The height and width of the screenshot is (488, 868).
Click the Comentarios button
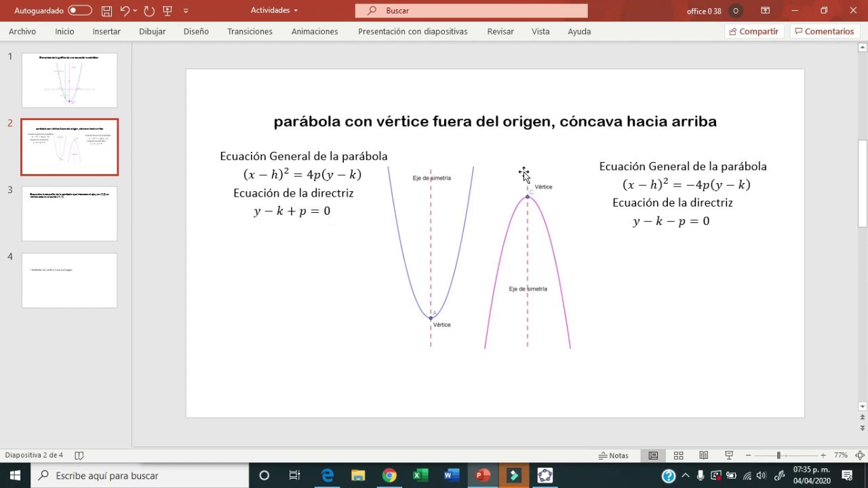click(825, 31)
